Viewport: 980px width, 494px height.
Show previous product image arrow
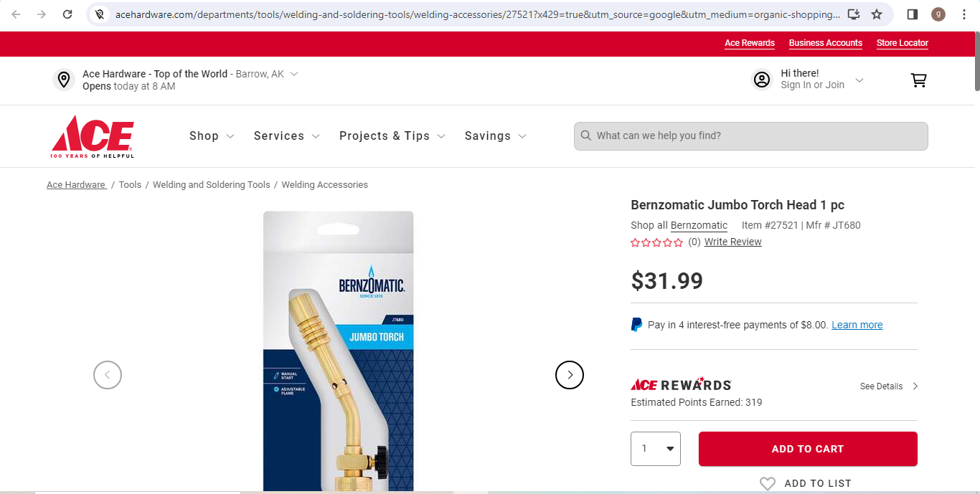[x=108, y=374]
